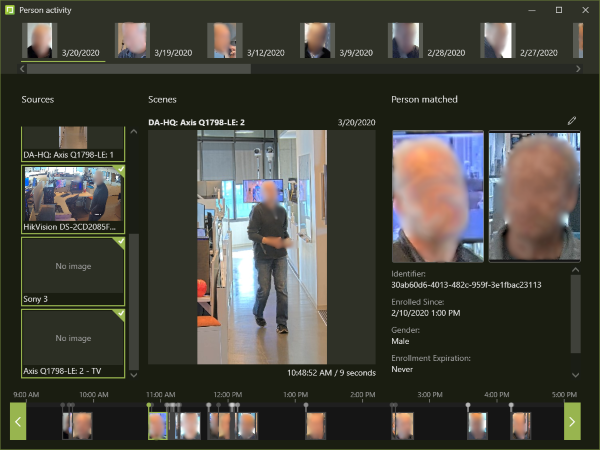The width and height of the screenshot is (600, 450).
Task: Select the highlighted 11:00 AM timeline thumbnail
Action: tap(158, 426)
